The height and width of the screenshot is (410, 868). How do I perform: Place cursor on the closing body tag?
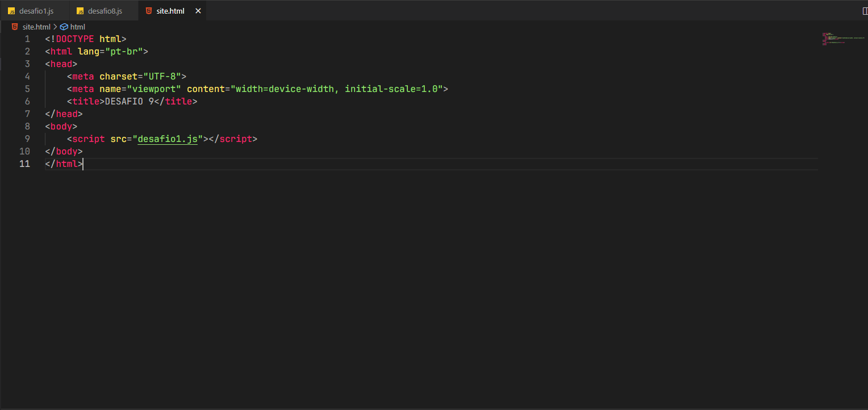click(66, 151)
